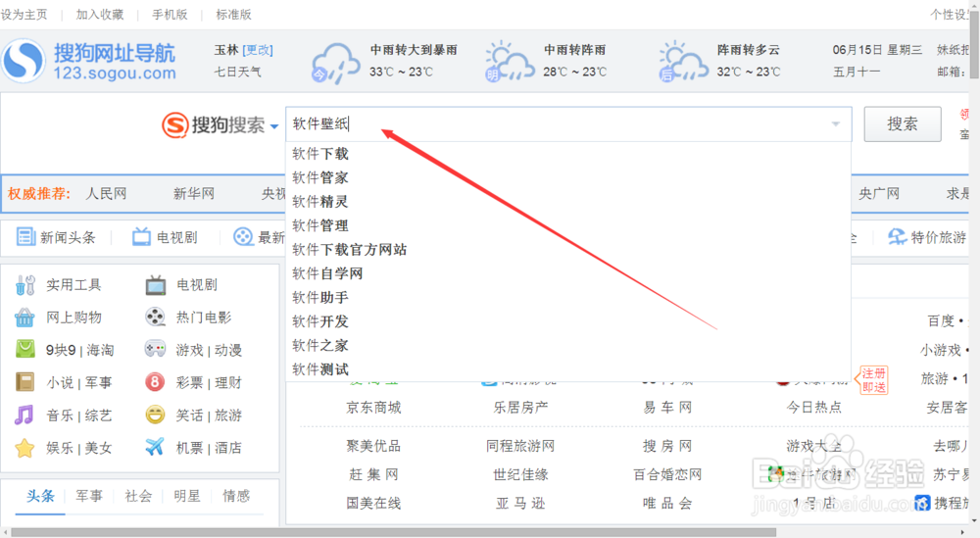
Task: Click the 电视剧 TV icon in toolbar
Action: 141,237
